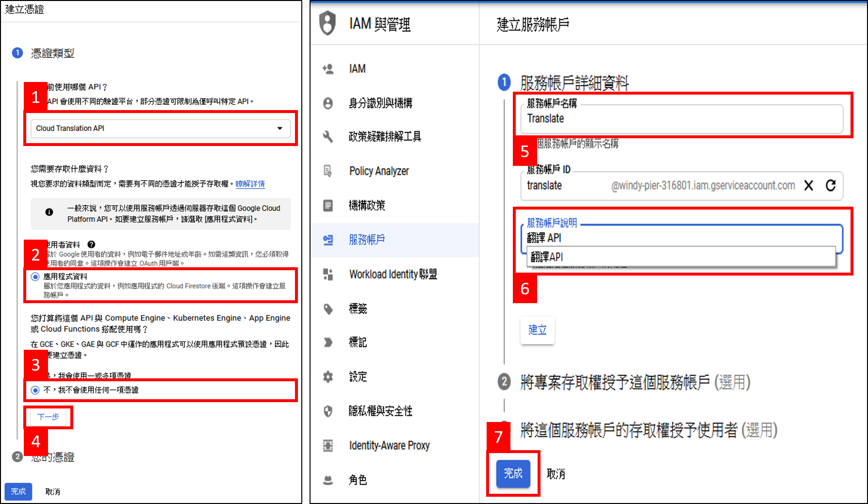Click the IAM add-person icon in sidebar
Screen dimensions: 868x504
click(x=328, y=69)
